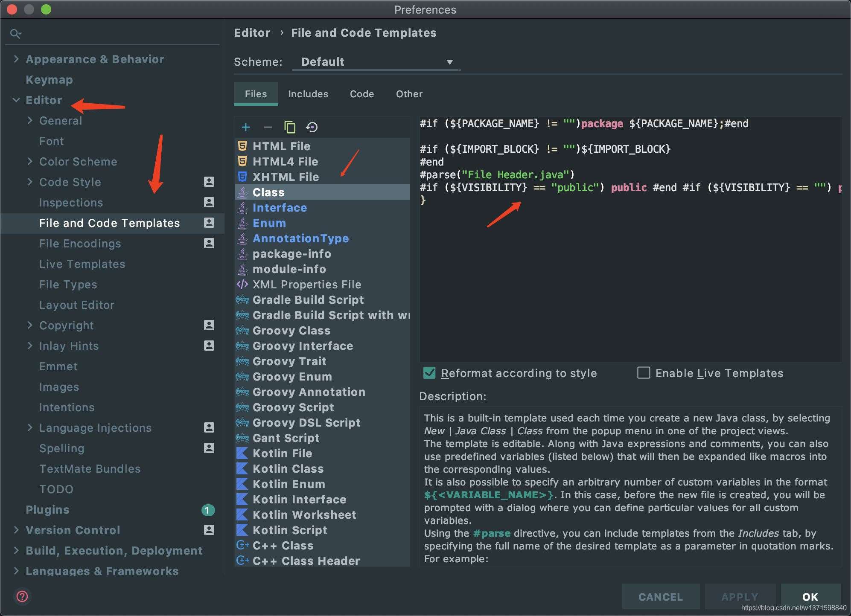Viewport: 851px width, 616px height.
Task: Switch to the Code tab
Action: coord(361,93)
